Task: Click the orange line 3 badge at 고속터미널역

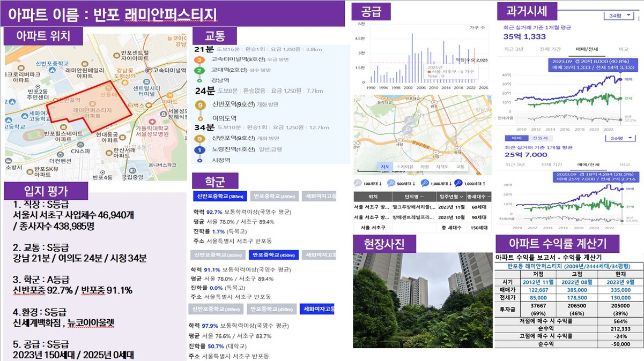Action: tap(199, 60)
